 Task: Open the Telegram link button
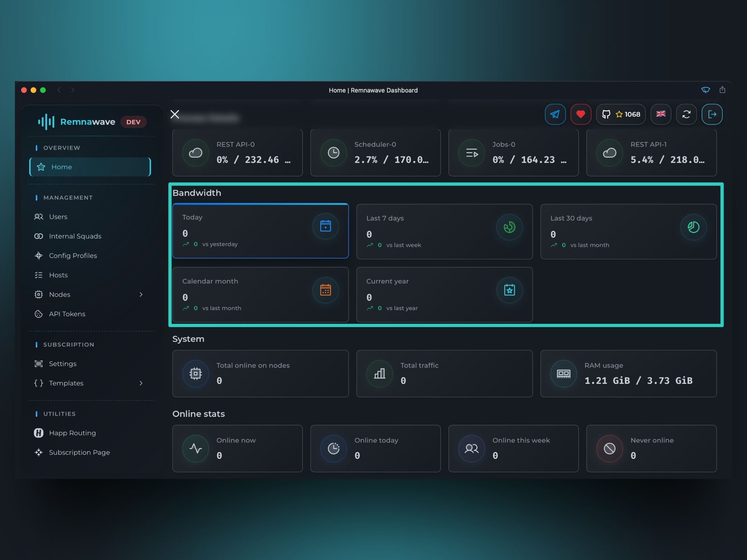click(555, 114)
